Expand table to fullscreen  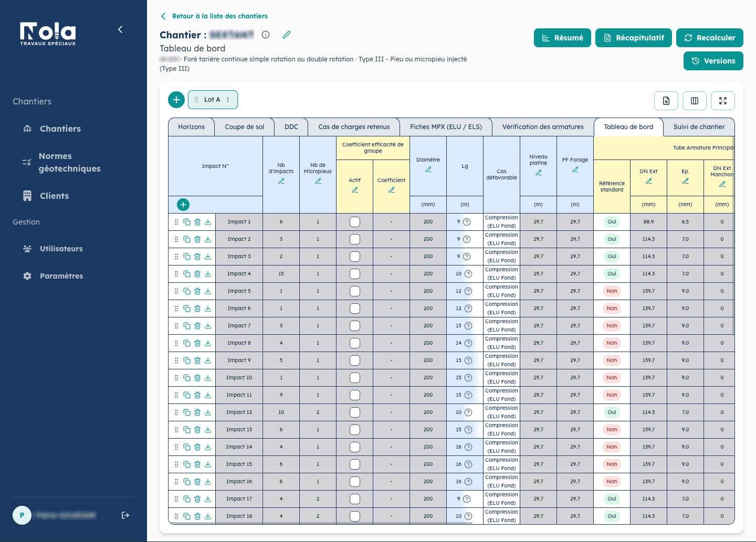723,101
